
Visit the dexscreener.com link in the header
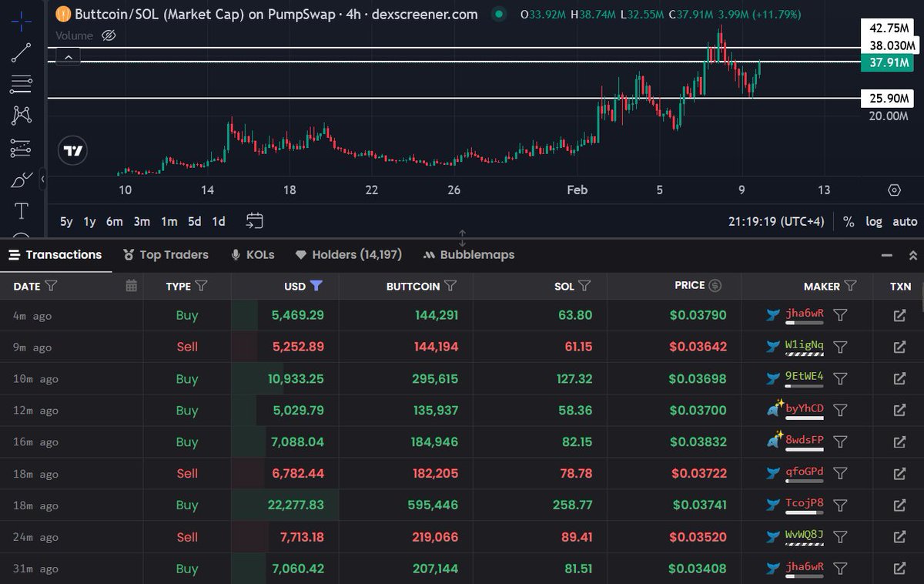click(425, 14)
